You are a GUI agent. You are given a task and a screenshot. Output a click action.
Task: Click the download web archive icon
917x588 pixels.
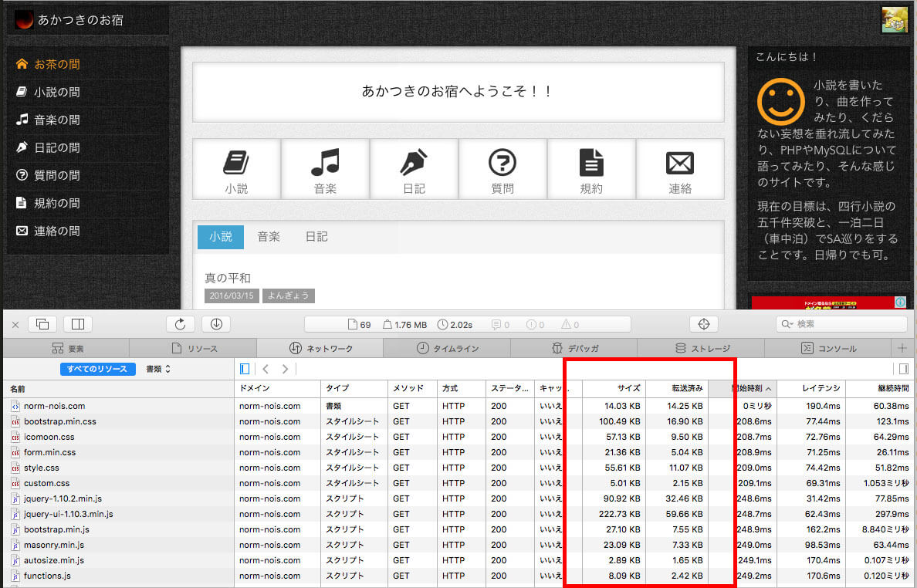217,324
